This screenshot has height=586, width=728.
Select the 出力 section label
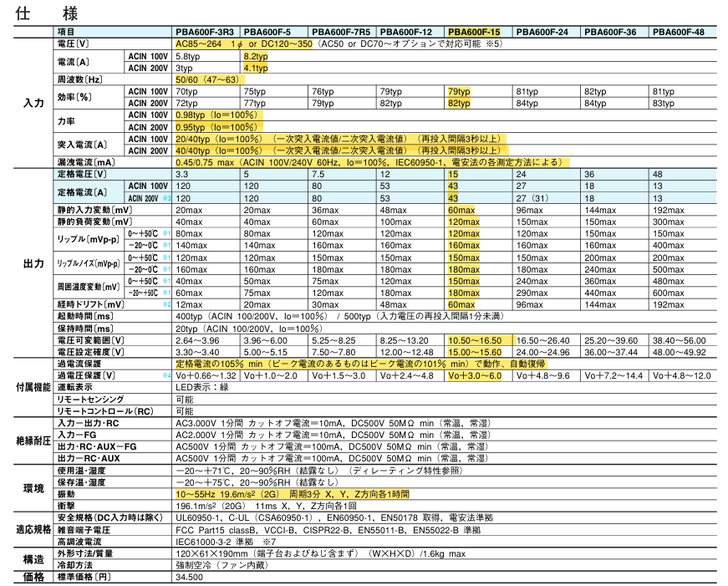click(33, 263)
